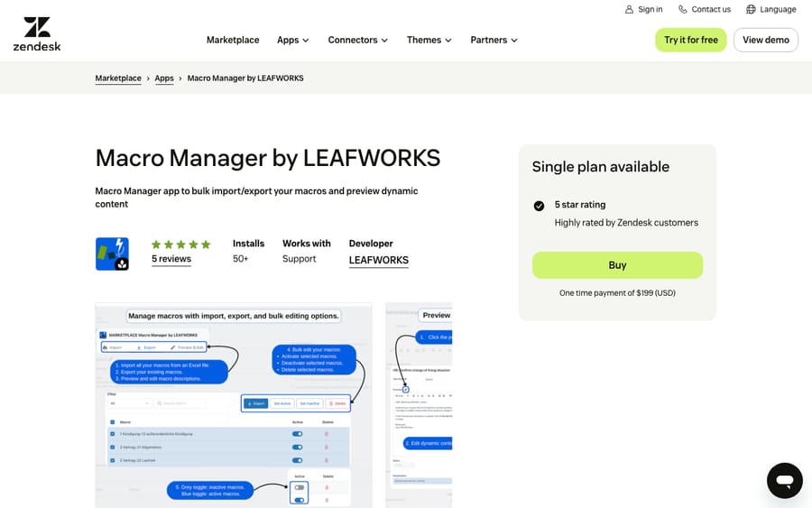Open the Sign in link
The image size is (812, 508).
[650, 9]
